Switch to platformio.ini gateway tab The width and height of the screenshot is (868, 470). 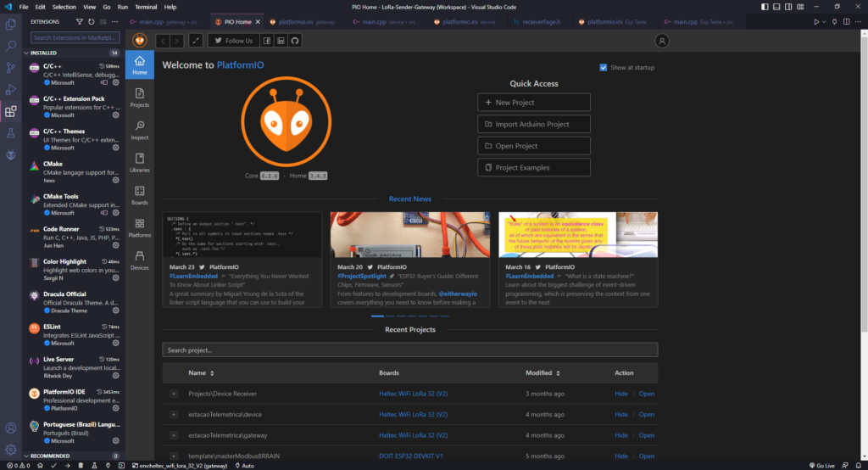click(306, 21)
